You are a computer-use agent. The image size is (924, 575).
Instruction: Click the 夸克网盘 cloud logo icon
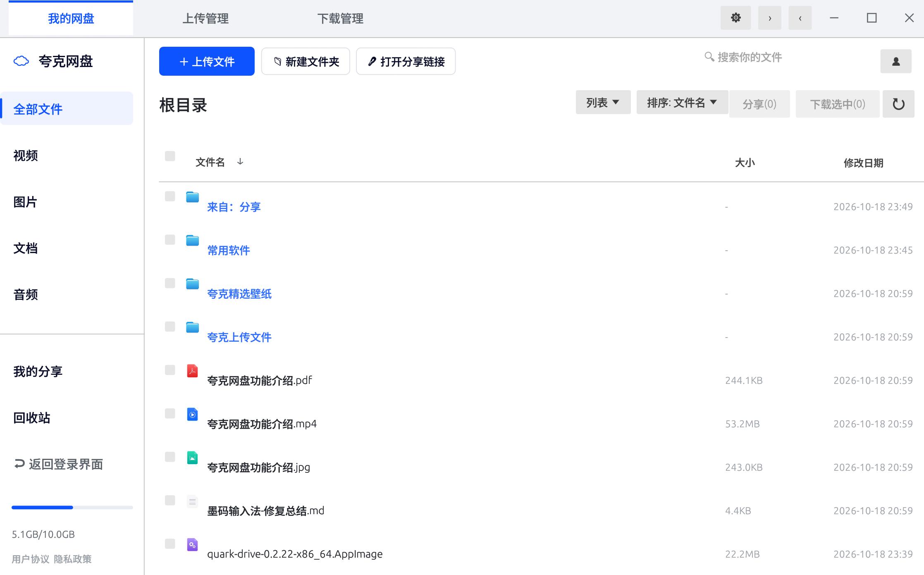21,61
